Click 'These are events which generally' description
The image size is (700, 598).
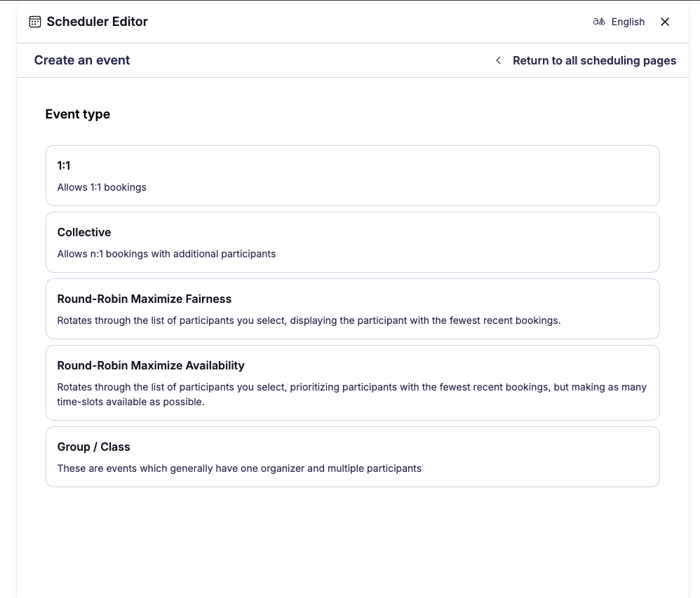[239, 468]
